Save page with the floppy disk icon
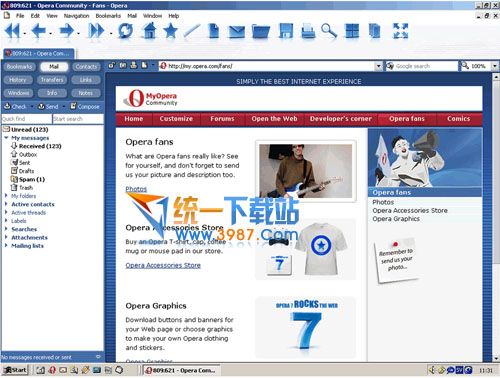Image resolution: width=500 pixels, height=378 pixels. click(x=286, y=31)
